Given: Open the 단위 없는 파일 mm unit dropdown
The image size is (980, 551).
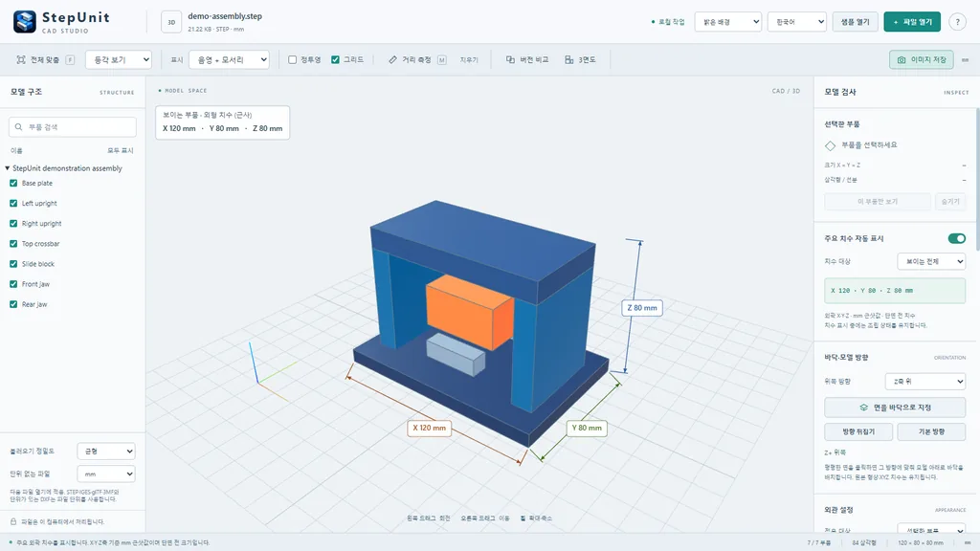Looking at the screenshot, I should click(x=106, y=474).
